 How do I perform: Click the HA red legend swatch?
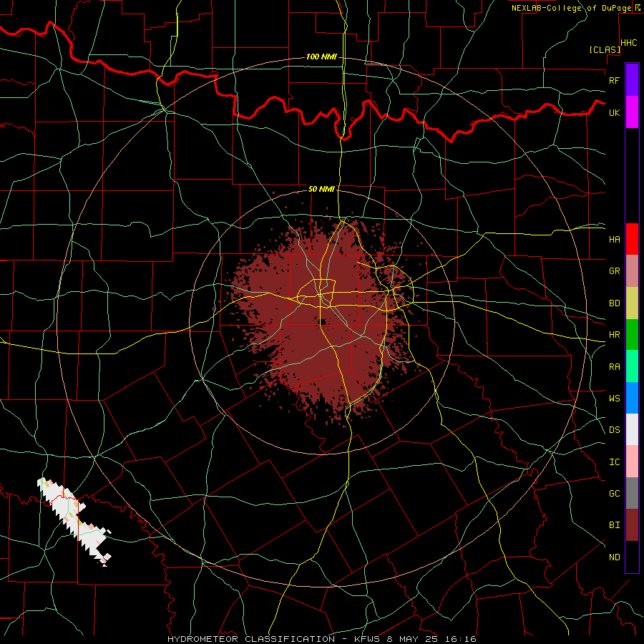pos(632,239)
